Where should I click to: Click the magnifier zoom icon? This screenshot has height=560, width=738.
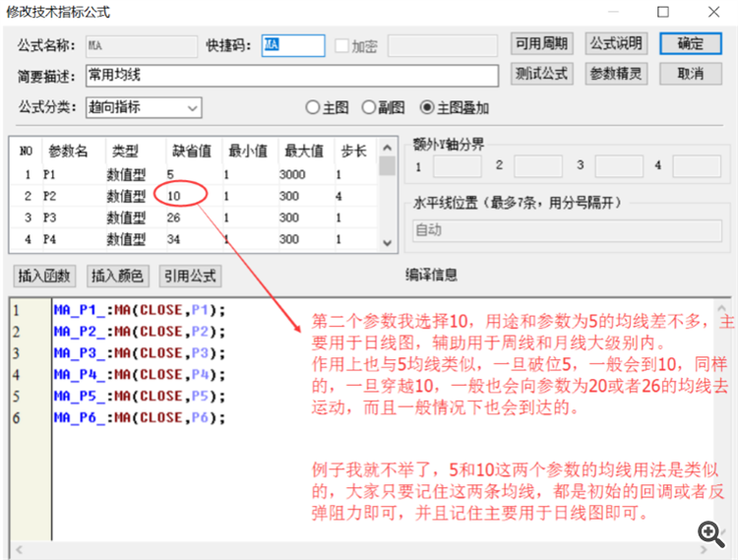pos(710,534)
